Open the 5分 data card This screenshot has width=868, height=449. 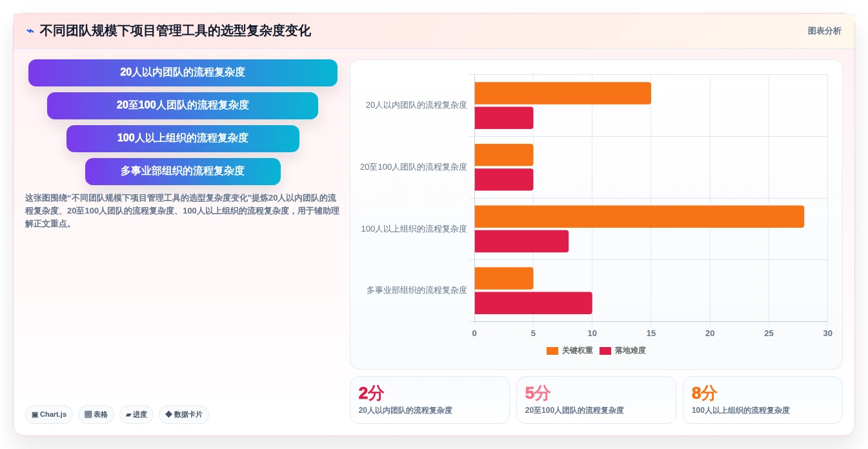click(596, 400)
